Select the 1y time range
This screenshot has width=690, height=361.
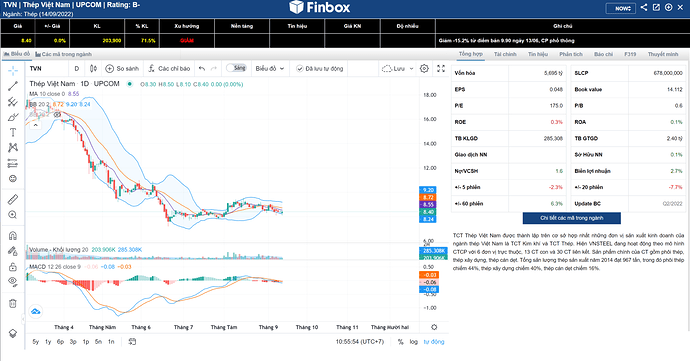(x=48, y=342)
